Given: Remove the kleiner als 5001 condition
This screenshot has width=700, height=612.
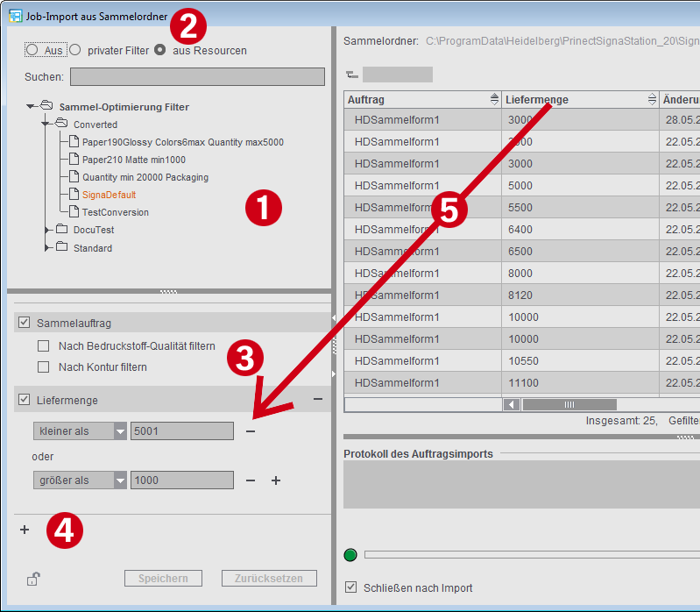Looking at the screenshot, I should point(251,431).
